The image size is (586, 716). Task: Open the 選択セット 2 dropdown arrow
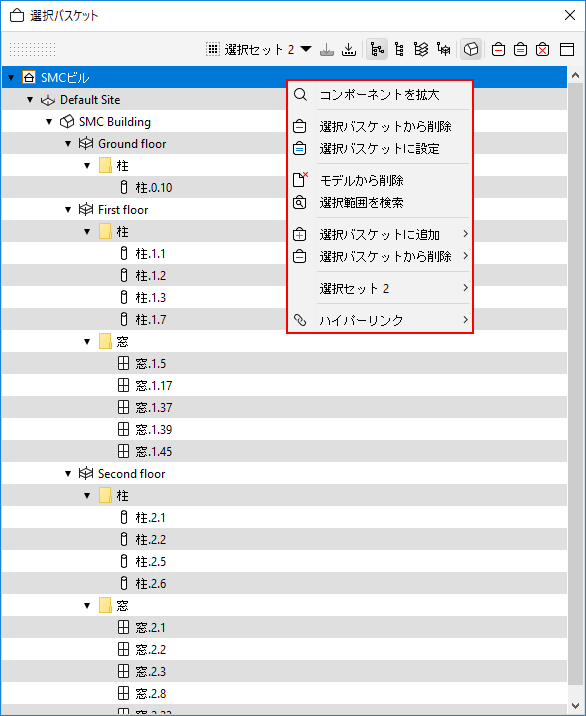pos(306,49)
